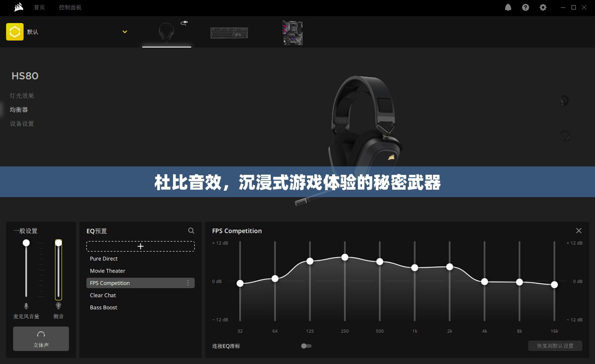Viewport: 595px width, 364px height.
Task: Click the 恢复到默认设置 button
Action: [555, 346]
